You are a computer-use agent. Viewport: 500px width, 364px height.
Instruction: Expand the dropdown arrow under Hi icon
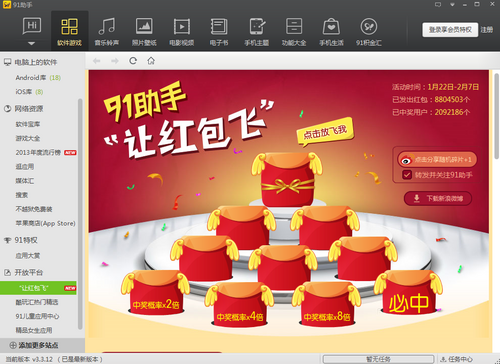[31, 43]
